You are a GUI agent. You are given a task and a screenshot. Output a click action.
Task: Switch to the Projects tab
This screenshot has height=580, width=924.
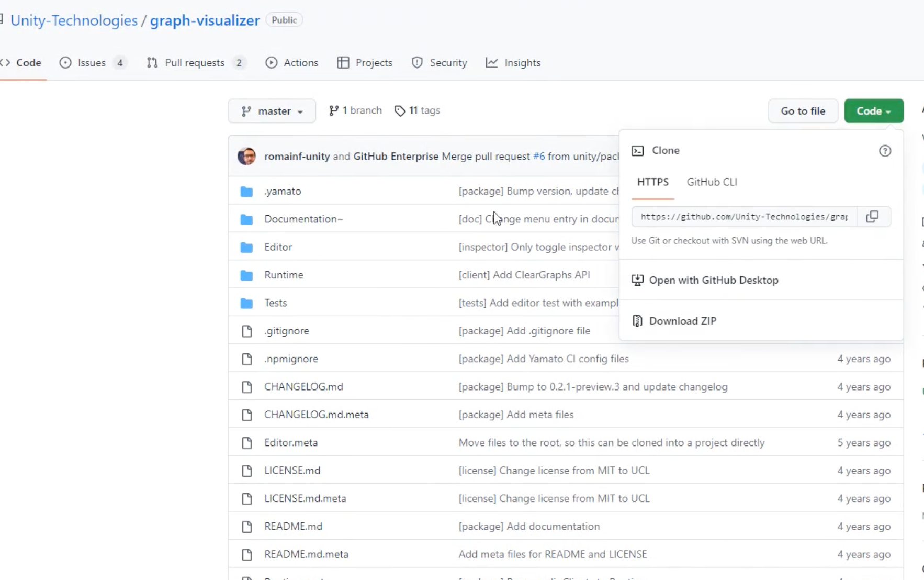(365, 63)
